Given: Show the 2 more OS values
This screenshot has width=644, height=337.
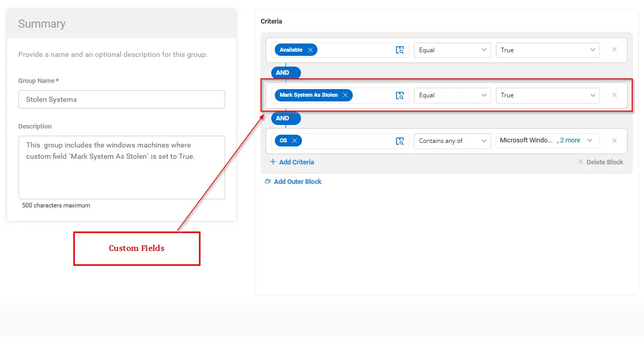Looking at the screenshot, I should [570, 140].
